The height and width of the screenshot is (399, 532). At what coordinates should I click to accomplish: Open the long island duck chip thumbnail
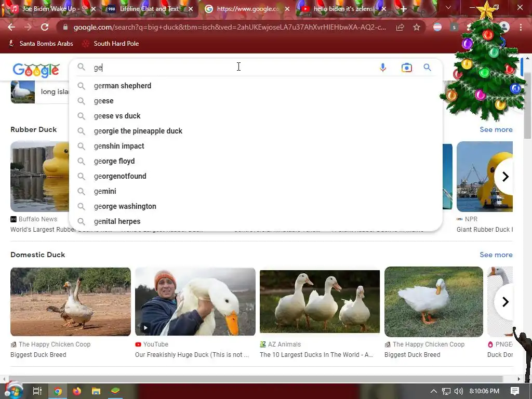(23, 92)
